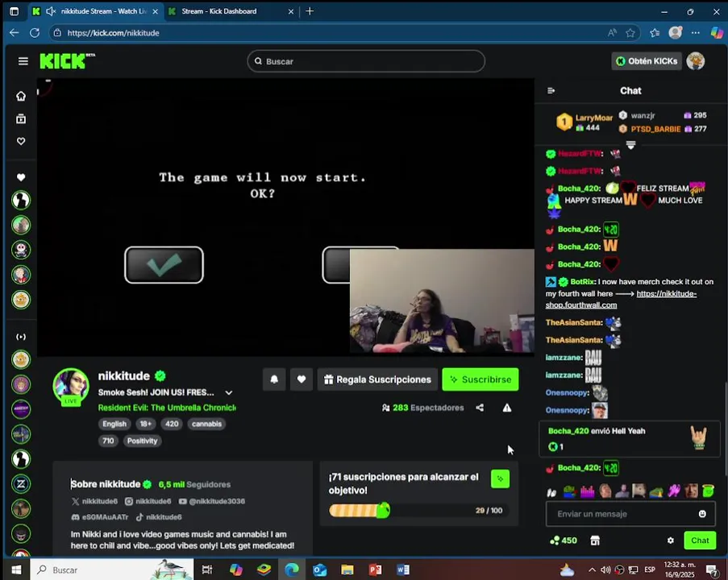Open the tab actions menu icon
Image resolution: width=728 pixels, height=580 pixels.
click(14, 11)
